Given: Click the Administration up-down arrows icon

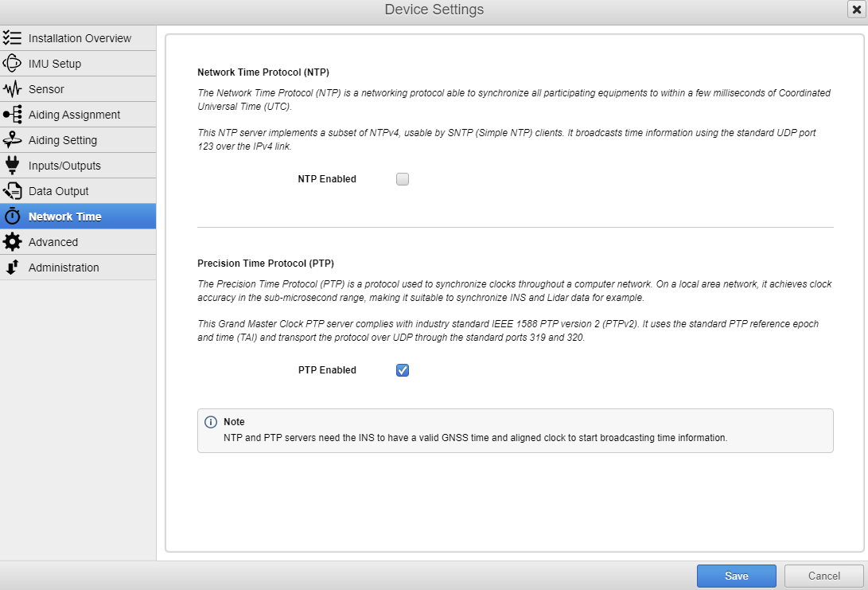Looking at the screenshot, I should tap(12, 268).
